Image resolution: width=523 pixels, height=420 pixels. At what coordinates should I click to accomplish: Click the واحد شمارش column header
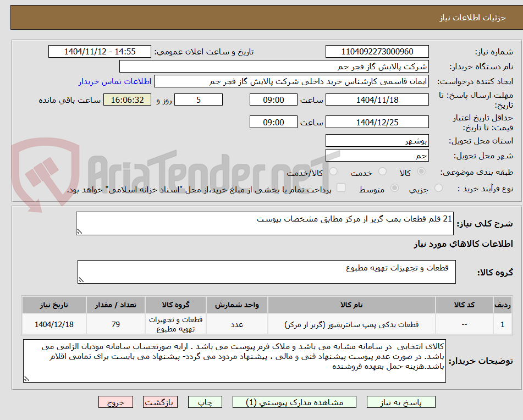[237, 305]
